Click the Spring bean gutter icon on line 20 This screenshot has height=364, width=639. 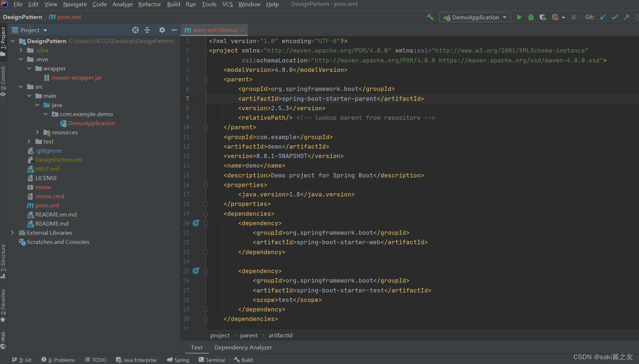coord(196,223)
